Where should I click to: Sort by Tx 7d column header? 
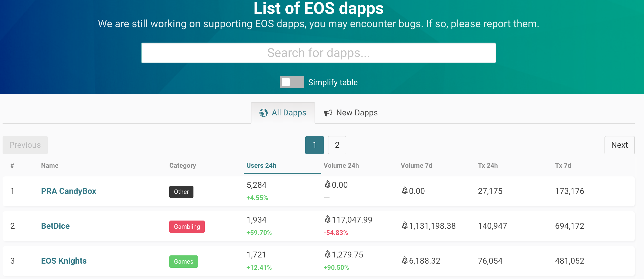coord(563,166)
